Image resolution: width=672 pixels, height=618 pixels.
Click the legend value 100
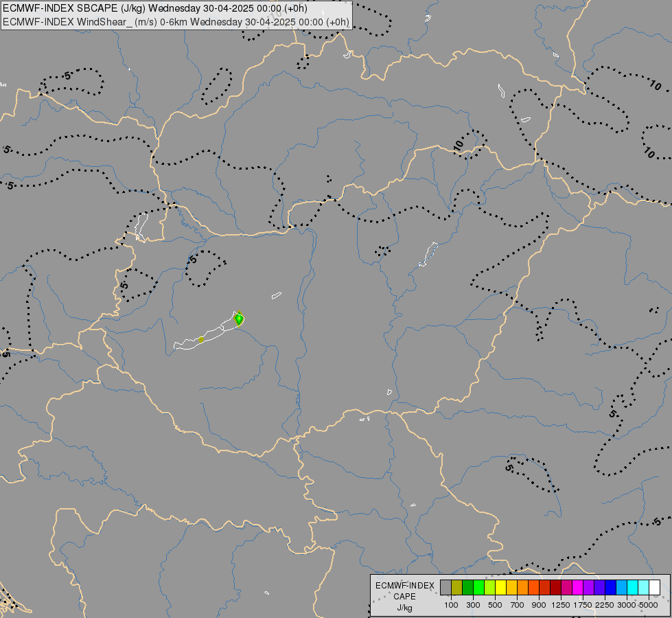451,605
